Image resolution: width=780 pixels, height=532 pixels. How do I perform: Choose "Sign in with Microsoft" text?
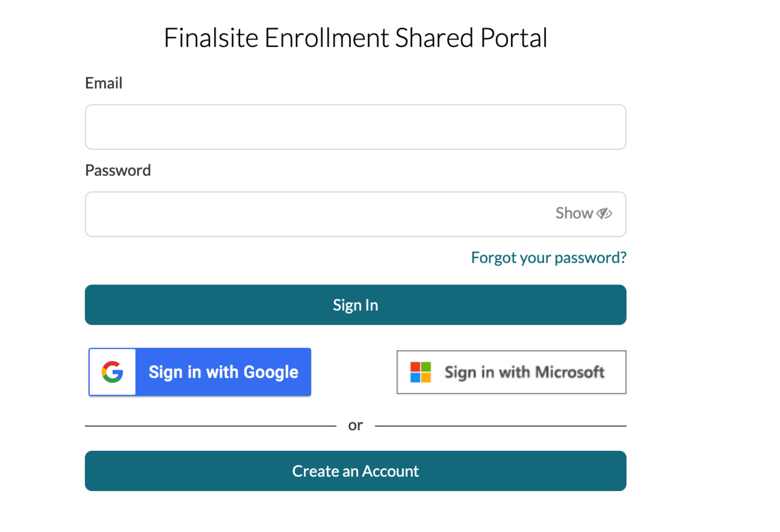coord(524,372)
